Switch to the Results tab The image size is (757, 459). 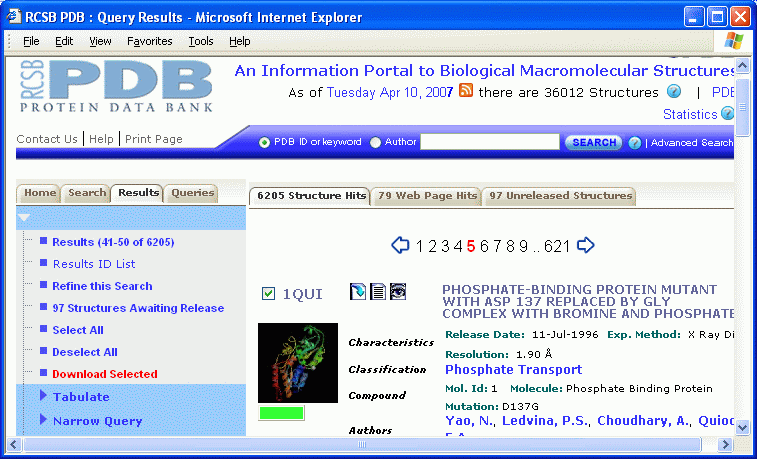tap(138, 193)
